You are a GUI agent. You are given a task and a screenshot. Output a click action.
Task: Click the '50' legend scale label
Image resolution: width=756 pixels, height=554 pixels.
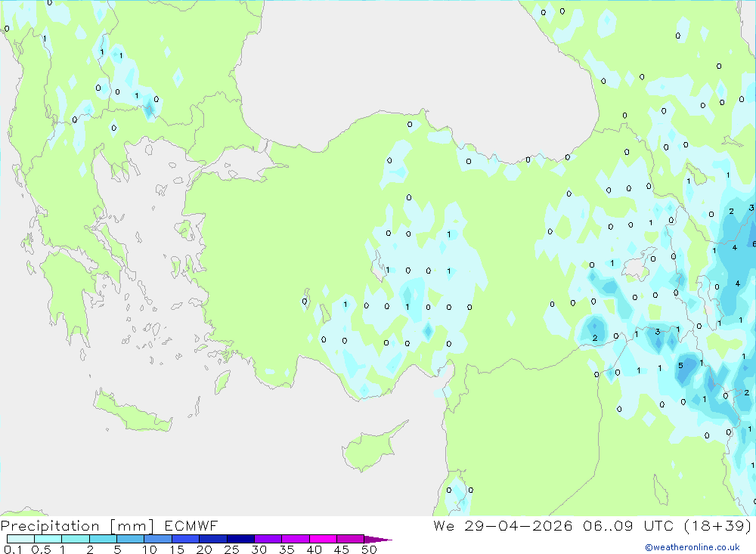click(369, 549)
